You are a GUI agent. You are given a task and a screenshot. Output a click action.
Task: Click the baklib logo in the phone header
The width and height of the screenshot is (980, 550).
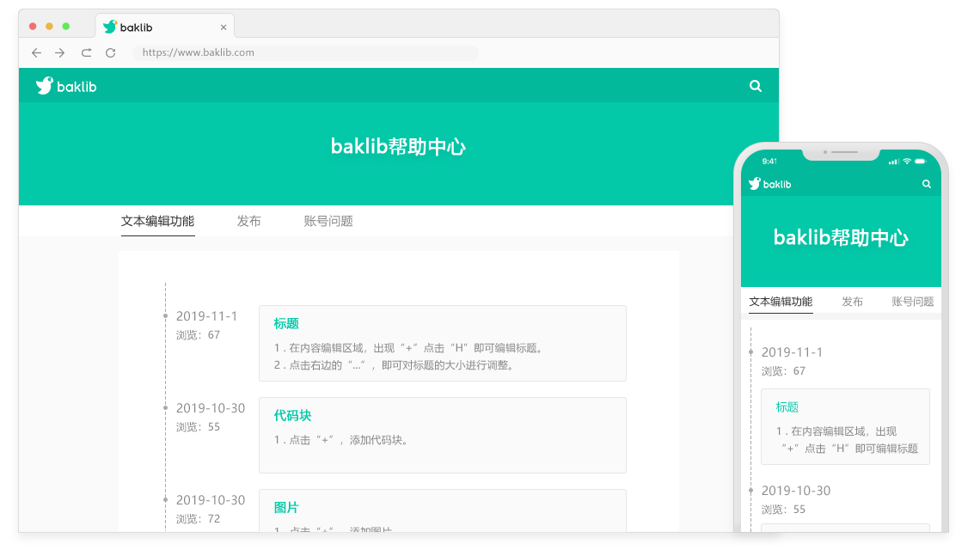(x=770, y=184)
